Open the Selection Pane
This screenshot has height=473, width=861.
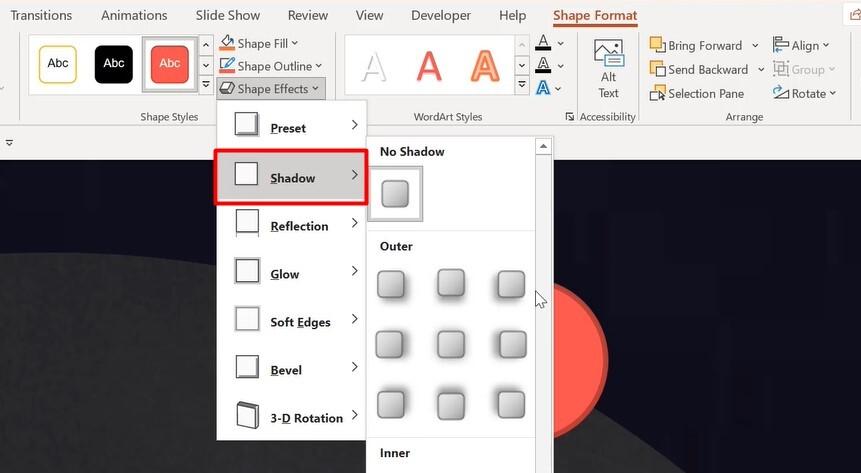[697, 93]
